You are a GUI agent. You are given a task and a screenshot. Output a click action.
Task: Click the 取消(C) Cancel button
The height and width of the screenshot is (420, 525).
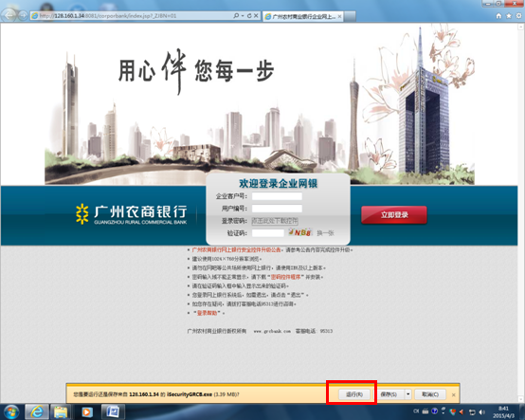[430, 394]
